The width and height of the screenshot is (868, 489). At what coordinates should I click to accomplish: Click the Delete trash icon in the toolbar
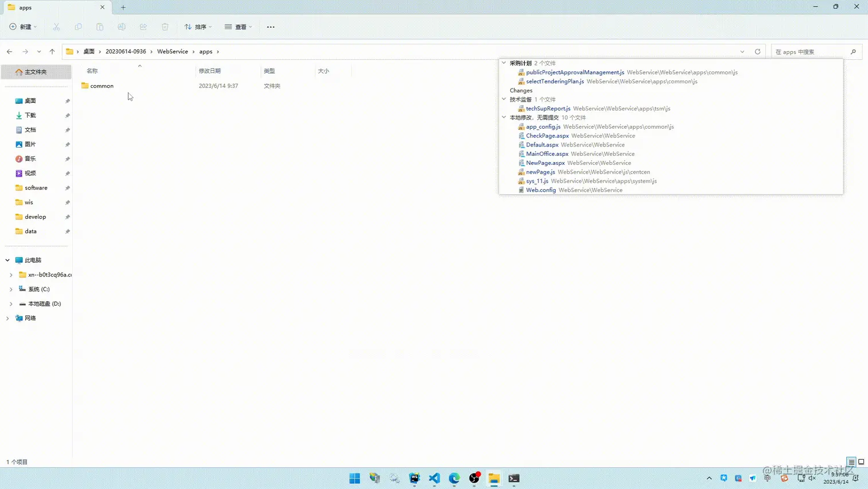(165, 26)
